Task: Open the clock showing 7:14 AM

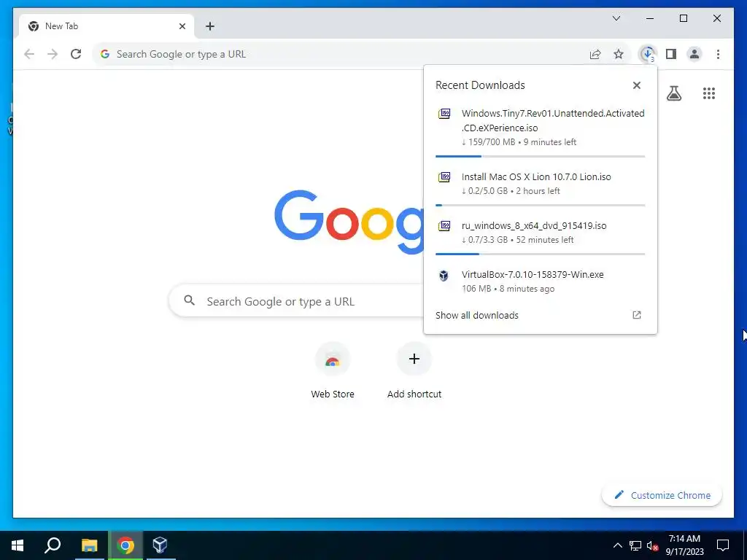Action: pyautogui.click(x=684, y=545)
